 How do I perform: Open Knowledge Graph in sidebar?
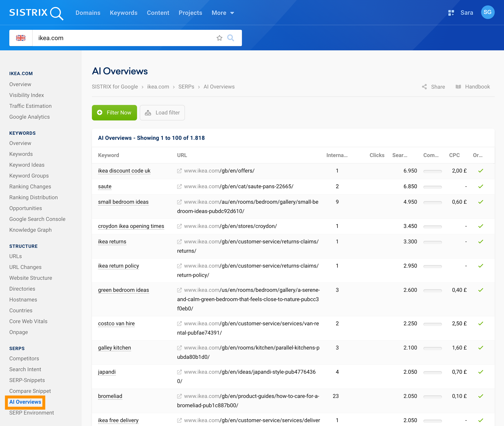tap(30, 230)
